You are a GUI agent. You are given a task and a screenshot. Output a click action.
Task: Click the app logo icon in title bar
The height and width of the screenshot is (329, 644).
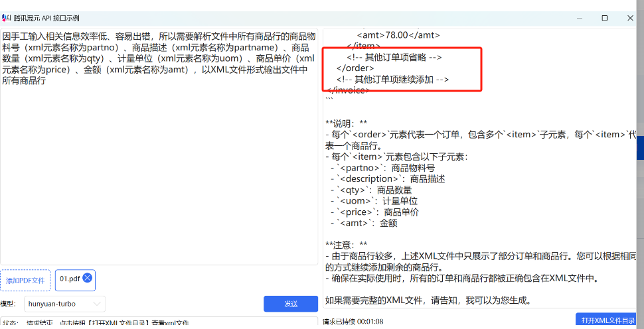pos(7,18)
